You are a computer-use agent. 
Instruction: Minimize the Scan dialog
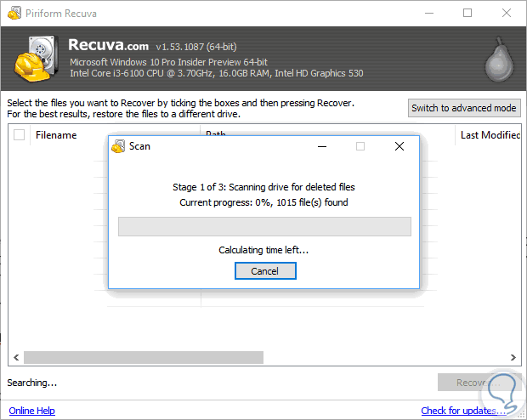tap(322, 146)
